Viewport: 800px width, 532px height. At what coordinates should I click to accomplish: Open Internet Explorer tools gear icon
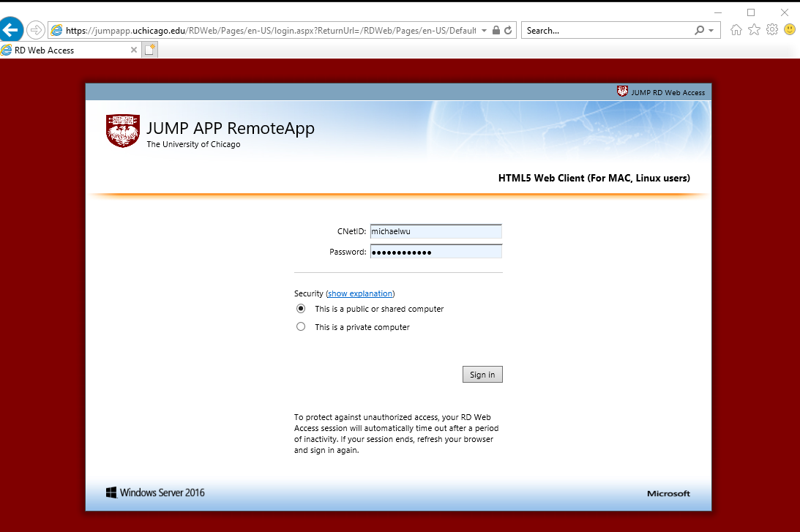771,30
